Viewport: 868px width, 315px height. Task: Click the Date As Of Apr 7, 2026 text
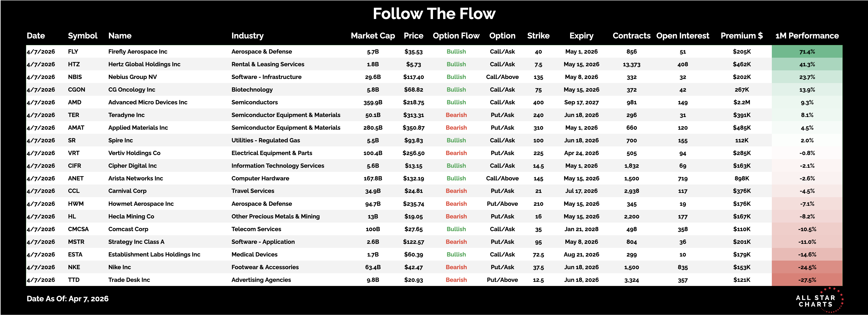coord(67,299)
